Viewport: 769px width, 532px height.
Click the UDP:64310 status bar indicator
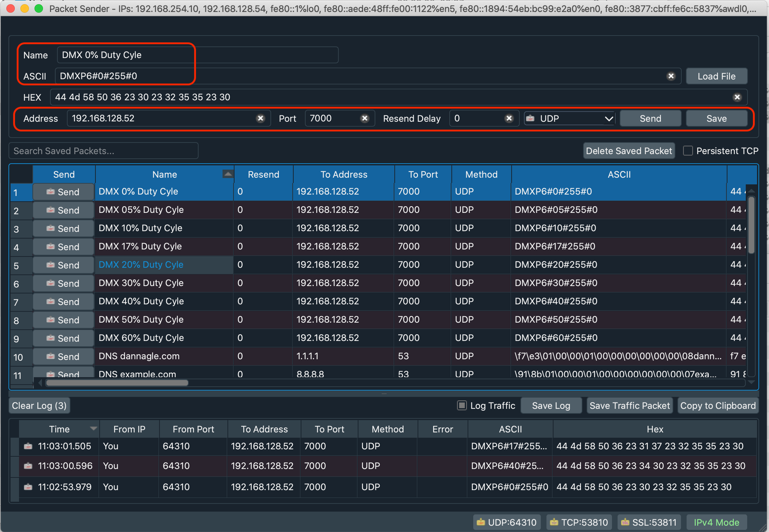507,522
